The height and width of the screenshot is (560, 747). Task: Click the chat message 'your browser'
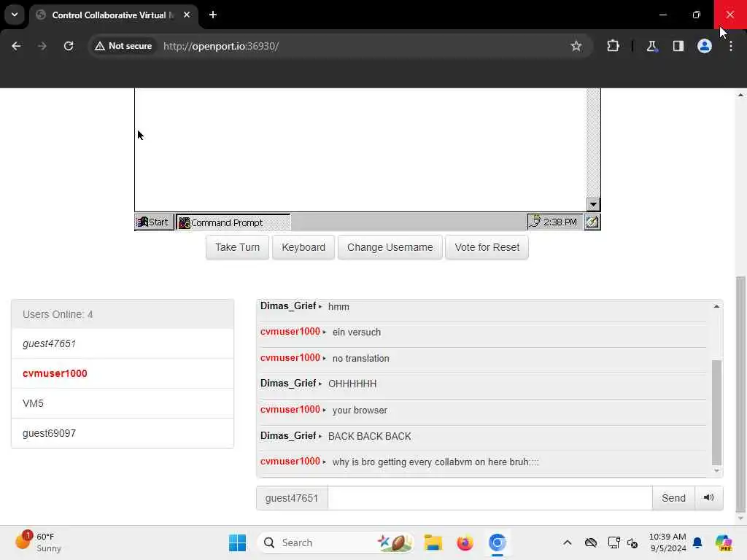[x=360, y=411]
